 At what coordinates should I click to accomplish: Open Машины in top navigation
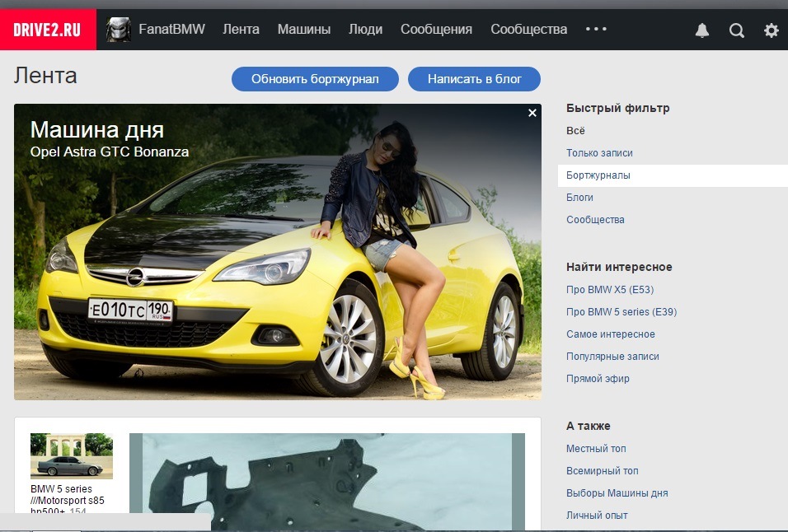tap(304, 29)
